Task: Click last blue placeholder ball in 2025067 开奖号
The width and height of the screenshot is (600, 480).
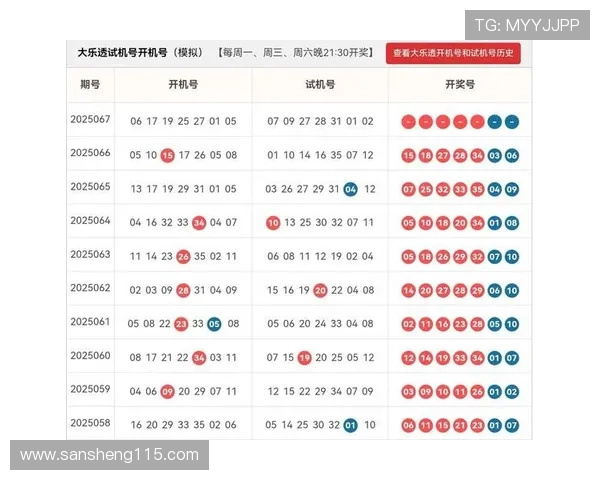Action: pyautogui.click(x=512, y=122)
